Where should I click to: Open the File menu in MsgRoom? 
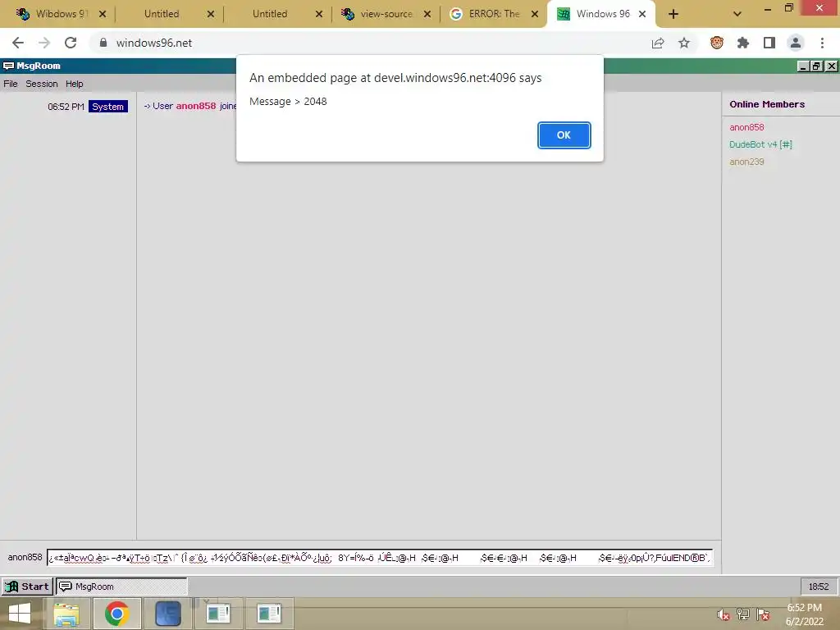[x=10, y=84]
